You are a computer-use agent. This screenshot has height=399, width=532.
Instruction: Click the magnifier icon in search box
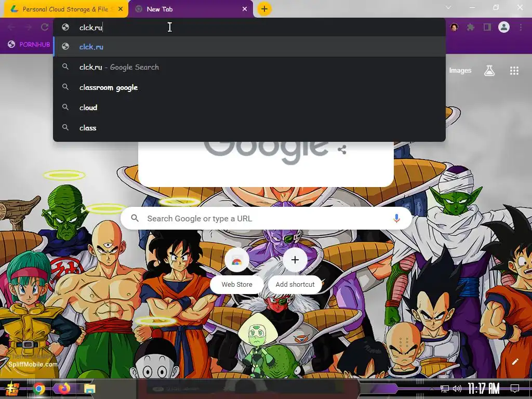tap(135, 218)
